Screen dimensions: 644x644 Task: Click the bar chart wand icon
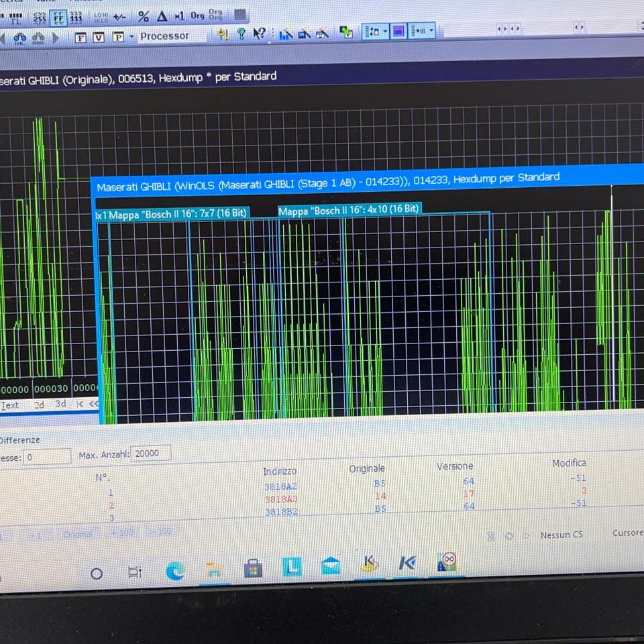pyautogui.click(x=286, y=34)
